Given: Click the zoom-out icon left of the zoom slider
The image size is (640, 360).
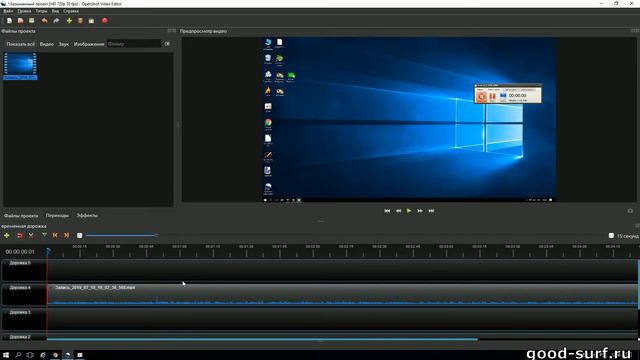Looking at the screenshot, I should (80, 236).
